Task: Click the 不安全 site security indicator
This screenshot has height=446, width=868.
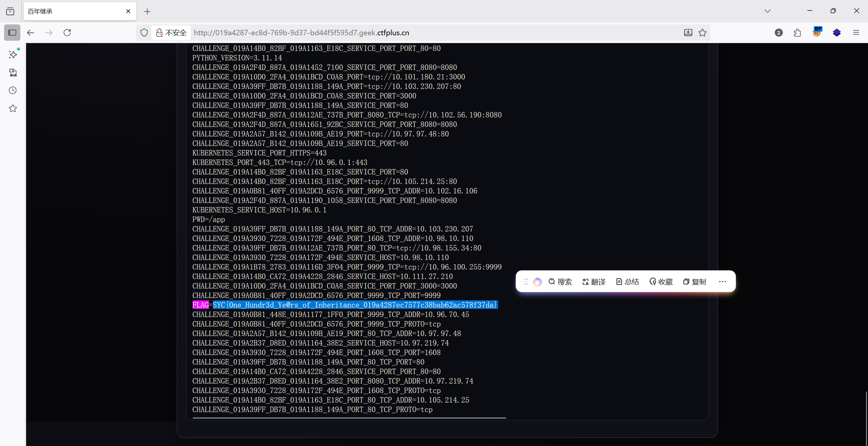Action: pyautogui.click(x=171, y=33)
